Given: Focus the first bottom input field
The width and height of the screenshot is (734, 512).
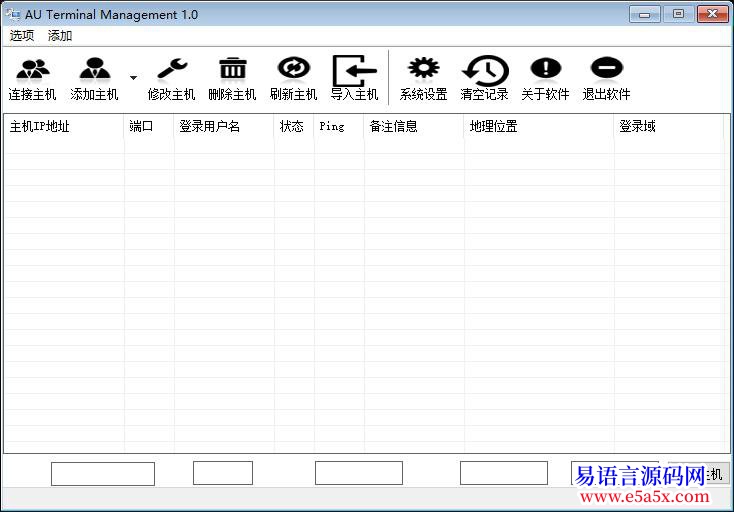Looking at the screenshot, I should [x=103, y=474].
